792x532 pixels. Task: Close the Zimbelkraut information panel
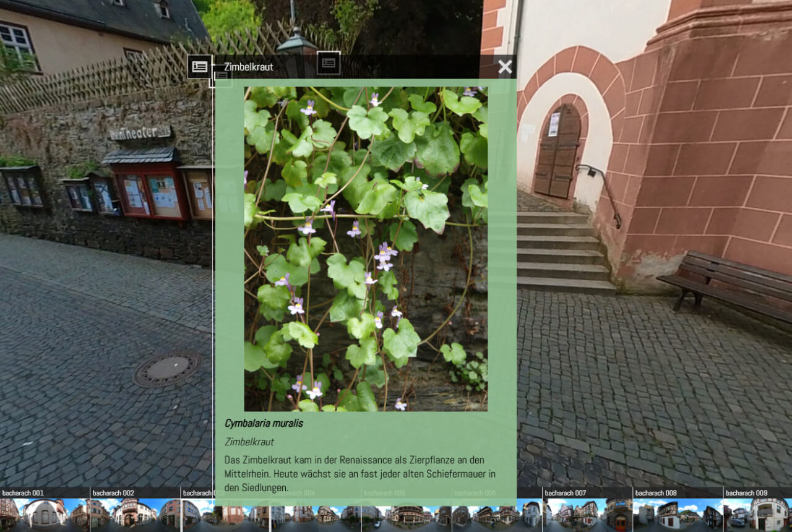(x=506, y=67)
